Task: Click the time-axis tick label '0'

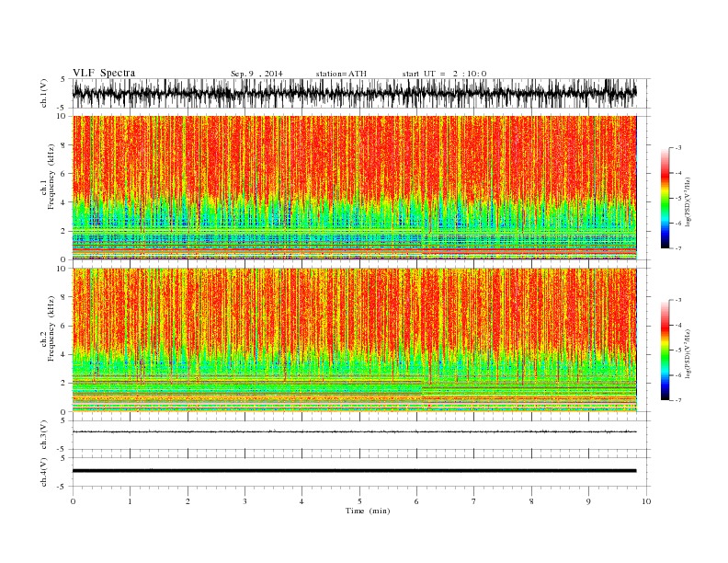Action: [x=73, y=501]
